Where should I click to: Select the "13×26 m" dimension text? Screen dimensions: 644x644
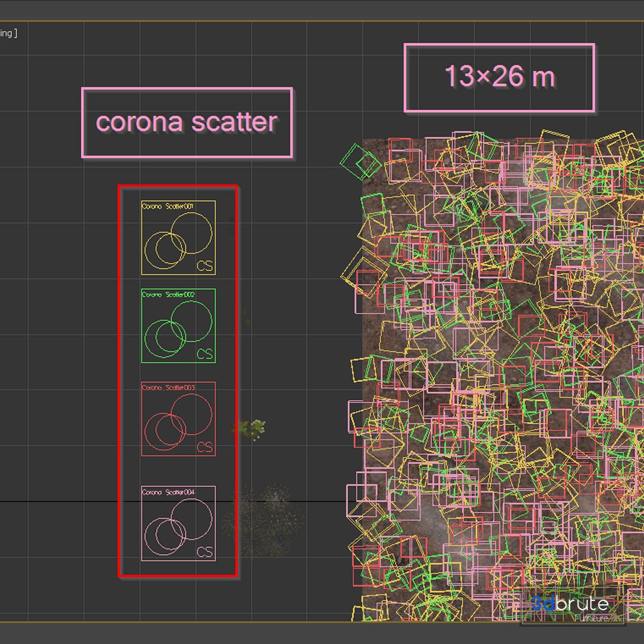(499, 77)
